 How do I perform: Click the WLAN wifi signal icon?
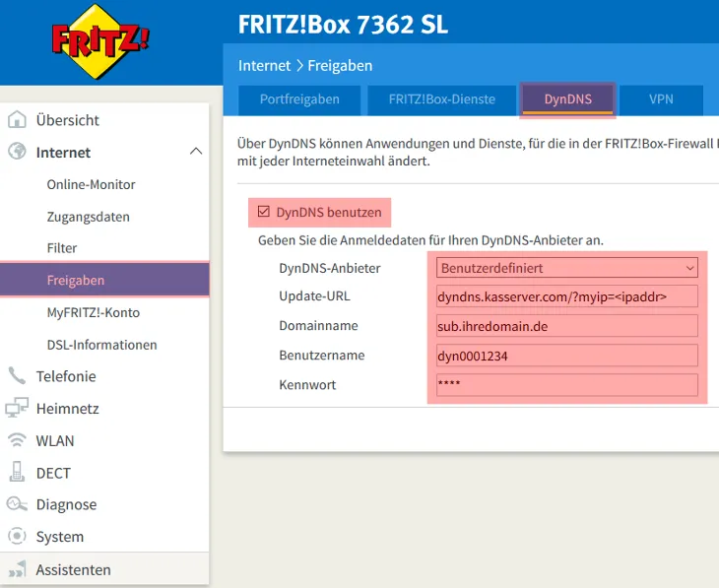[x=17, y=439]
